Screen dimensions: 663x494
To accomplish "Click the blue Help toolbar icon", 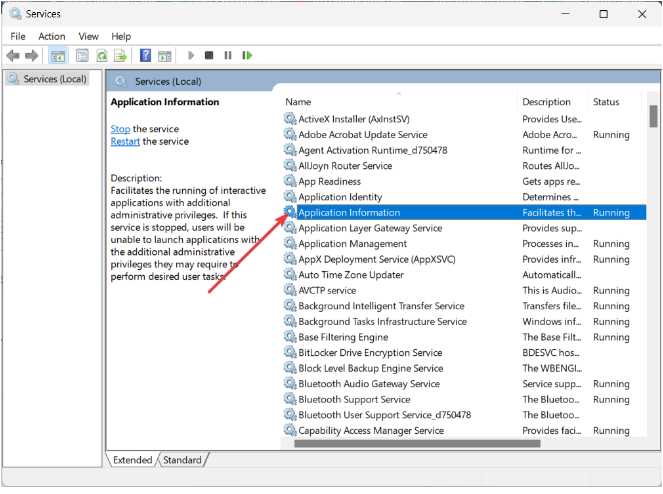I will coord(146,56).
